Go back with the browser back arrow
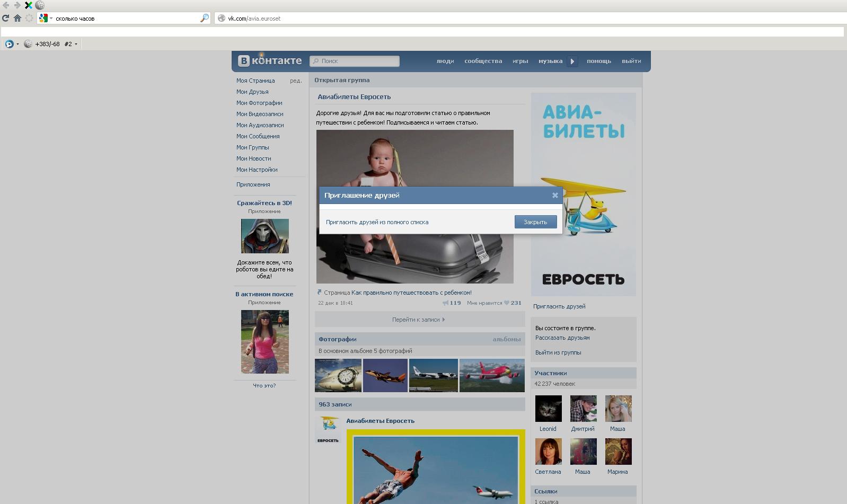The height and width of the screenshot is (504, 847). 6,5
